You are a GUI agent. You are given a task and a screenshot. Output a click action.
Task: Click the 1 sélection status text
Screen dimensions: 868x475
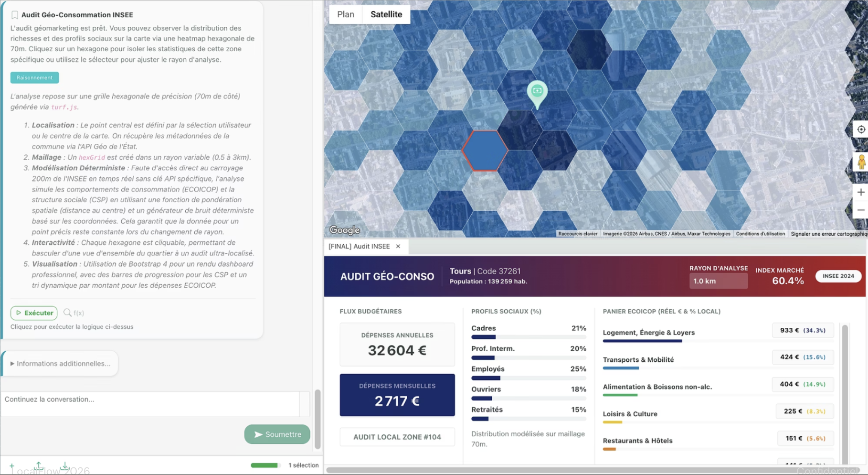304,465
